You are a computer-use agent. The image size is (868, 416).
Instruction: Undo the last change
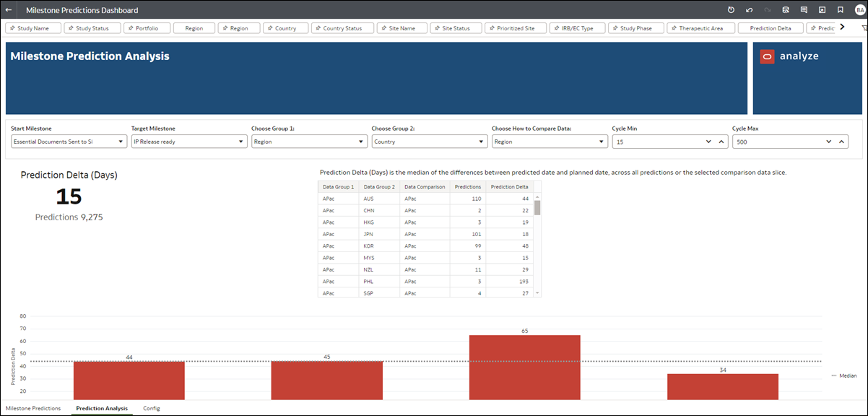pos(750,10)
